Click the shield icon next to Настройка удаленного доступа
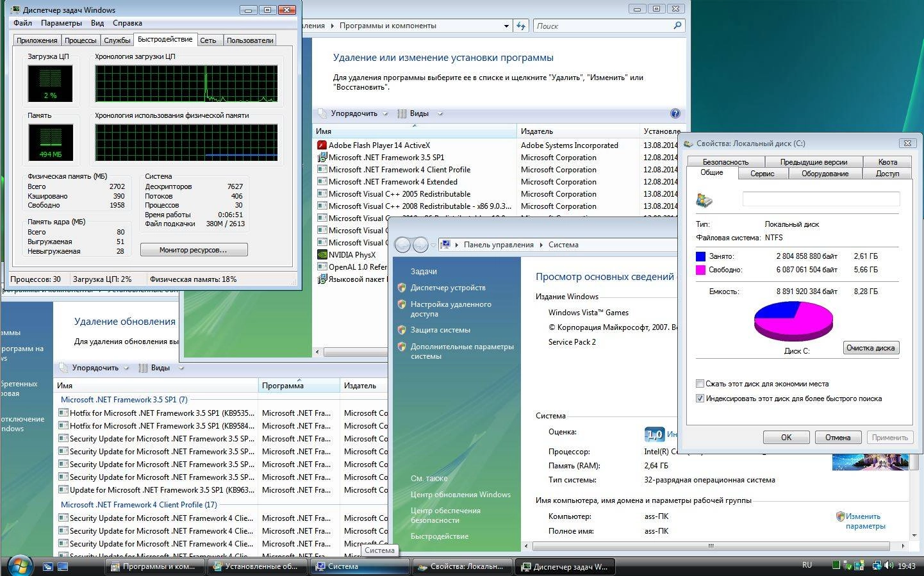 click(402, 305)
